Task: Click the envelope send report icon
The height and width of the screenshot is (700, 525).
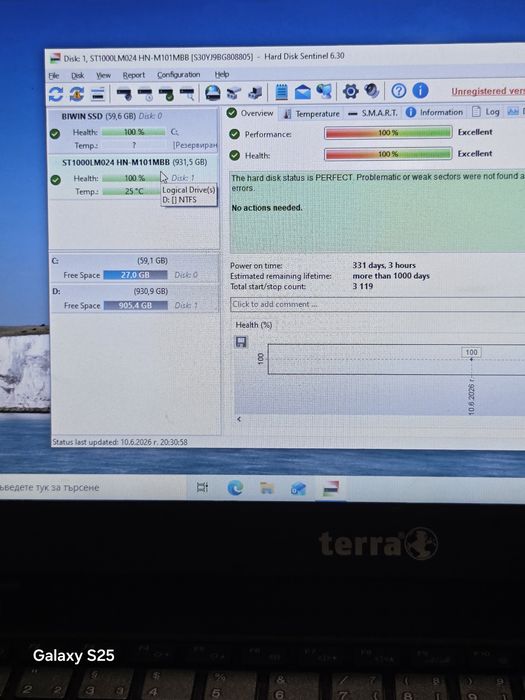Action: click(303, 92)
